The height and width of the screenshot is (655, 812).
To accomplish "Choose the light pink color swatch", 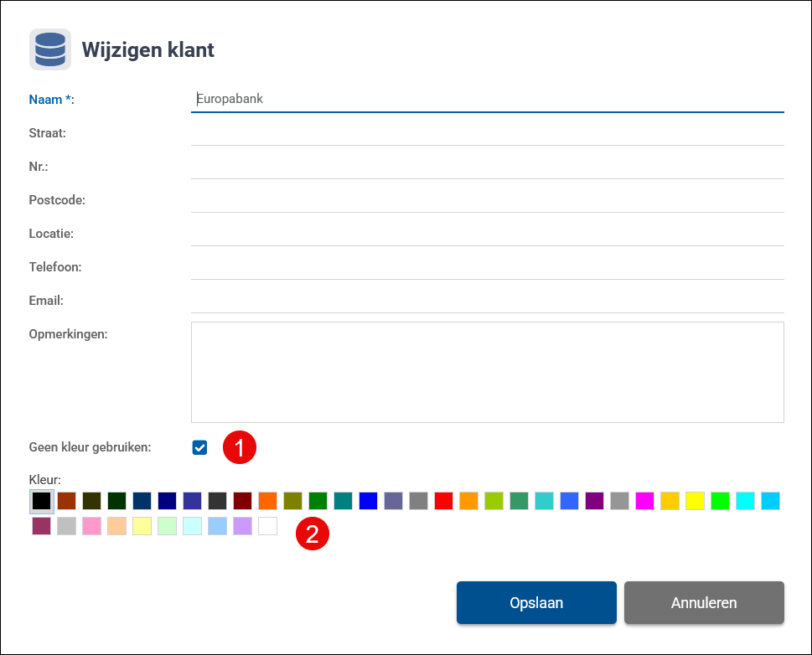I will pyautogui.click(x=92, y=526).
